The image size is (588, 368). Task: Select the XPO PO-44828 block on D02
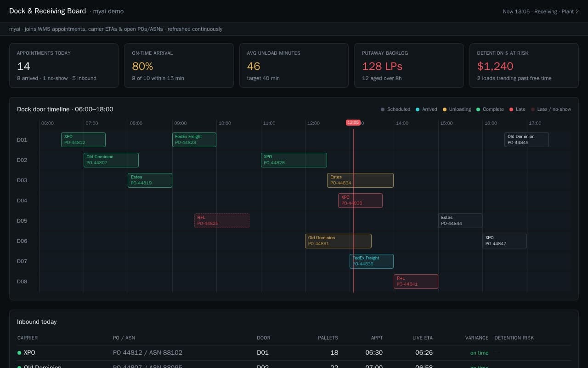[294, 160]
